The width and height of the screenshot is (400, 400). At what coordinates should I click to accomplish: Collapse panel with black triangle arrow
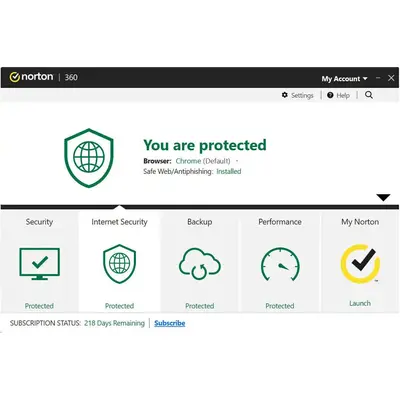(x=384, y=197)
